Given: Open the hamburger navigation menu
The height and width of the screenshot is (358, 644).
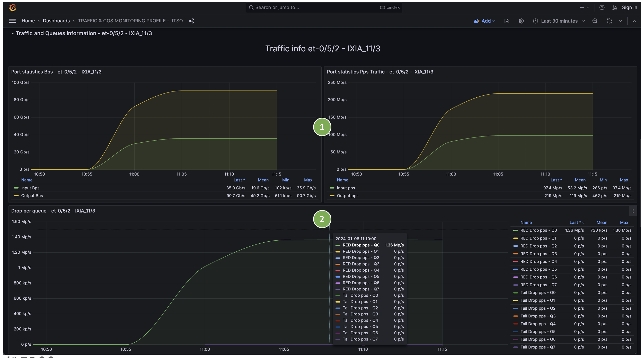Looking at the screenshot, I should 12,21.
